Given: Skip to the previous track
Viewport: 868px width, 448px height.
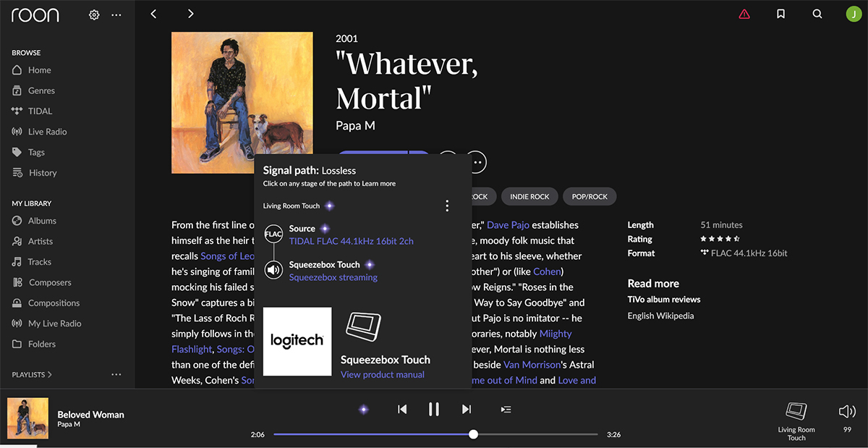Looking at the screenshot, I should click(402, 410).
